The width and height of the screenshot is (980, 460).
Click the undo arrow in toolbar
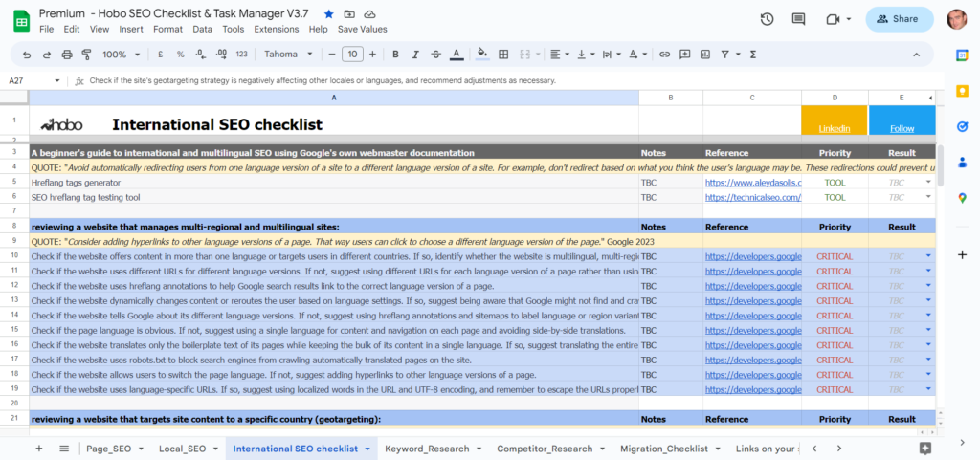coord(26,55)
